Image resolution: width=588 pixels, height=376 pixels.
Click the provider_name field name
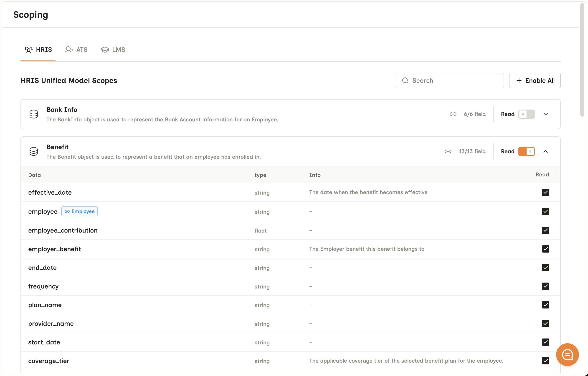pos(51,323)
